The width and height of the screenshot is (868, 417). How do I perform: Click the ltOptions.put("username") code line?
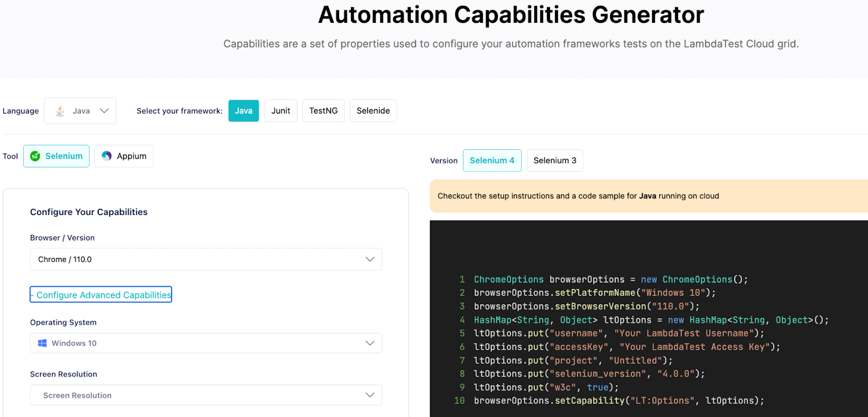coord(619,333)
